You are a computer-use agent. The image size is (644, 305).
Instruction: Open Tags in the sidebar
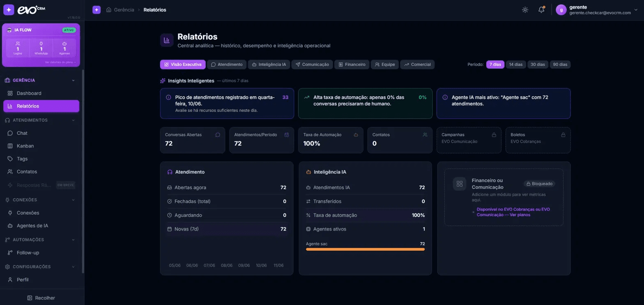coord(41,159)
